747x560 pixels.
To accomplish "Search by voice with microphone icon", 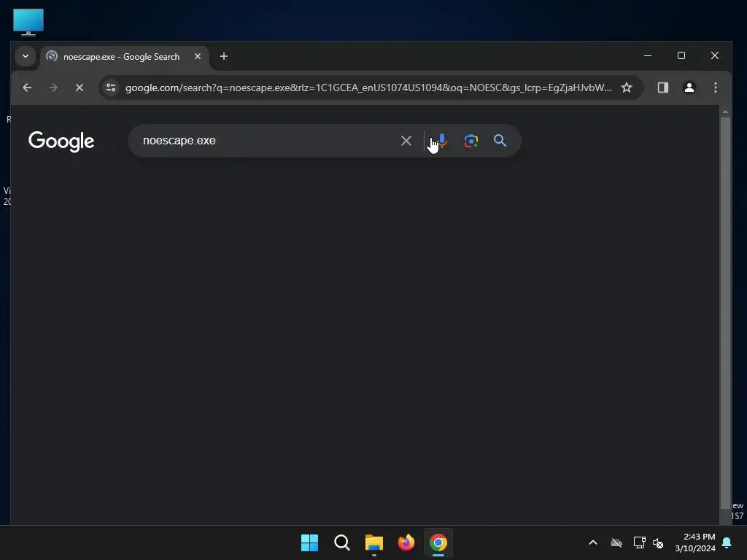I will click(443, 141).
